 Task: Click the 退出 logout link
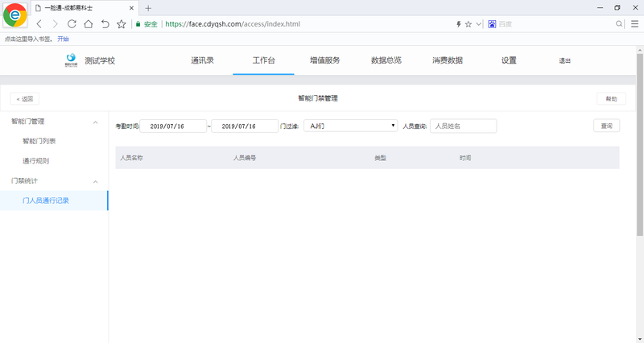[565, 60]
